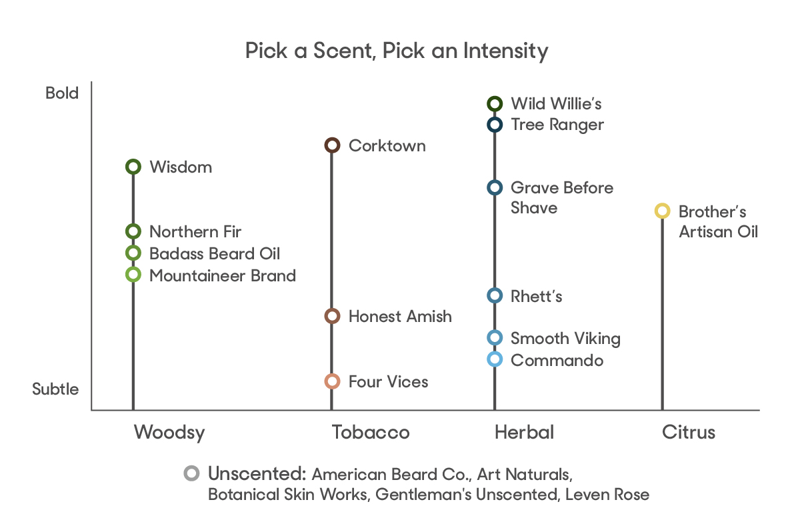Screen dimensions: 794x532
Task: Select the Grave Before Shave marker
Action: point(495,188)
